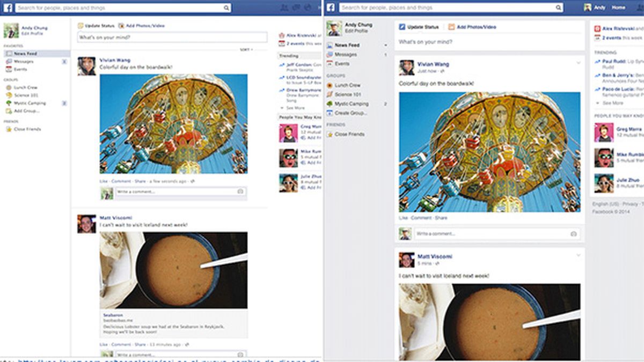Like Vivian Wang's boardwalk post
Image resolution: width=644 pixels, height=362 pixels.
pyautogui.click(x=104, y=180)
